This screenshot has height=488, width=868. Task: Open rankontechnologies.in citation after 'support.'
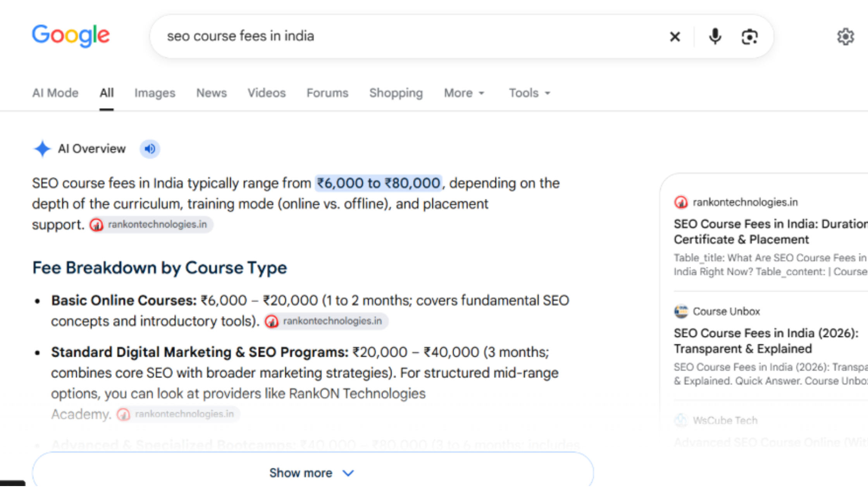pyautogui.click(x=151, y=225)
